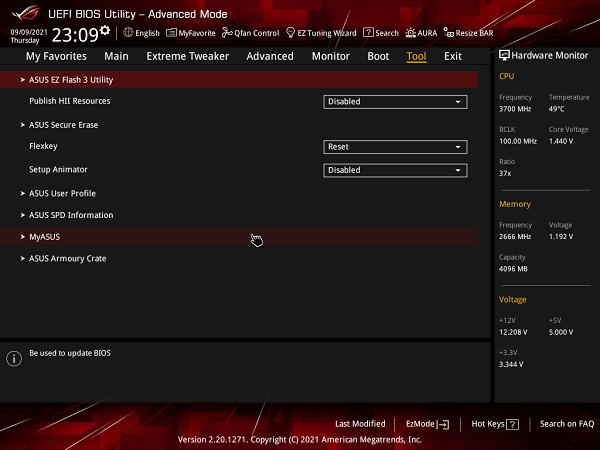
Task: Click memory capacity 4096 MB value
Action: pyautogui.click(x=513, y=269)
